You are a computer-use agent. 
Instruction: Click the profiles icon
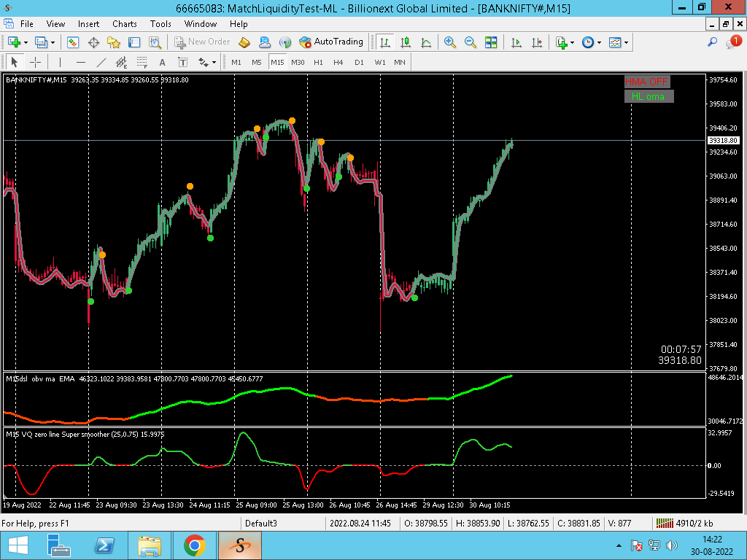(x=42, y=42)
